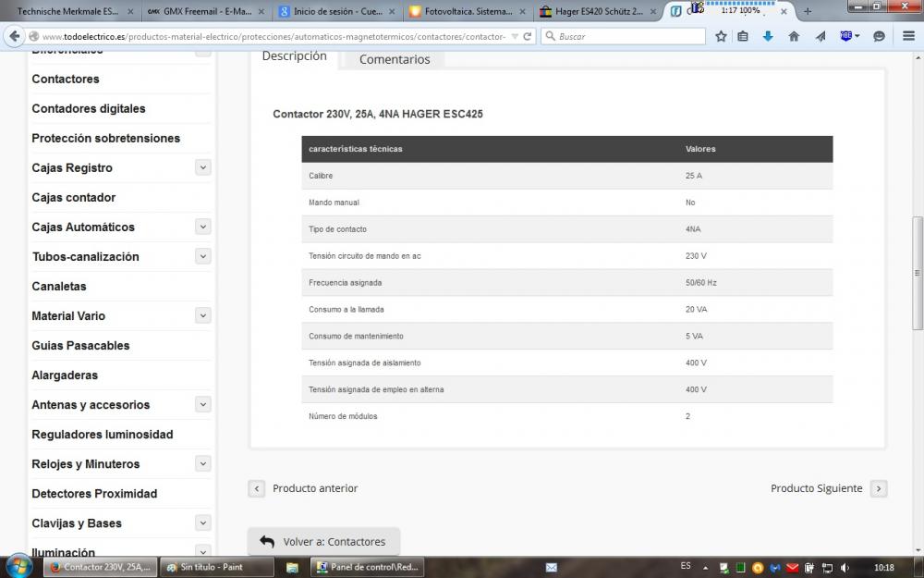This screenshot has height=578, width=924.
Task: Select the Descripción tab
Action: click(294, 56)
